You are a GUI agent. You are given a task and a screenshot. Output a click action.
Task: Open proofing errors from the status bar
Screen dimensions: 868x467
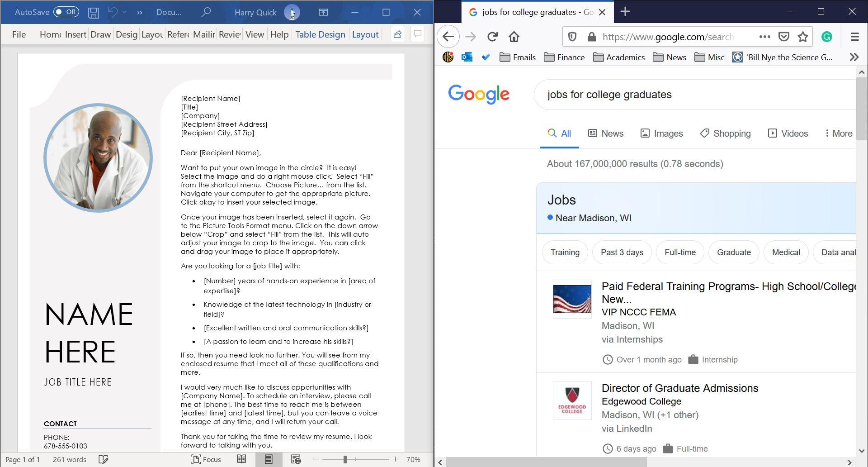click(x=103, y=459)
